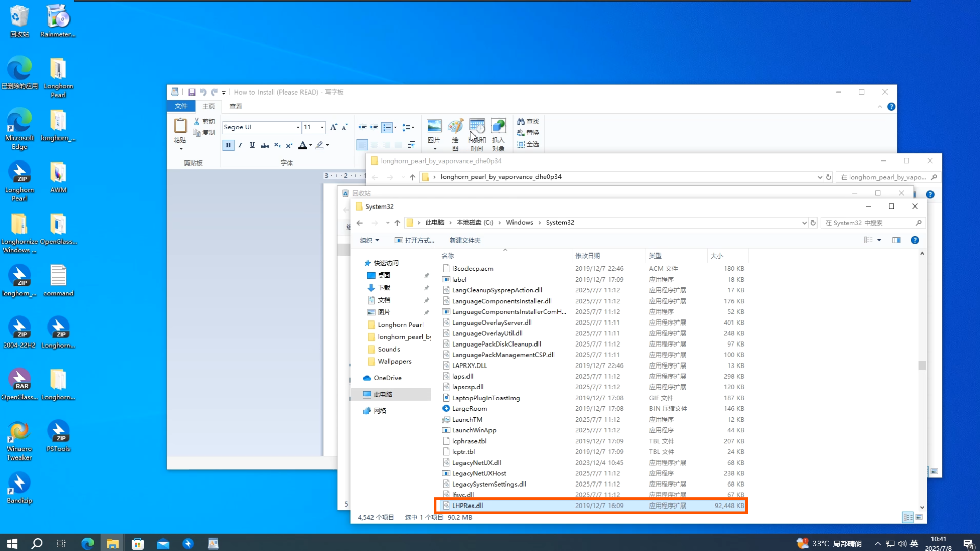Click the Increase Indent icon

coord(374,127)
